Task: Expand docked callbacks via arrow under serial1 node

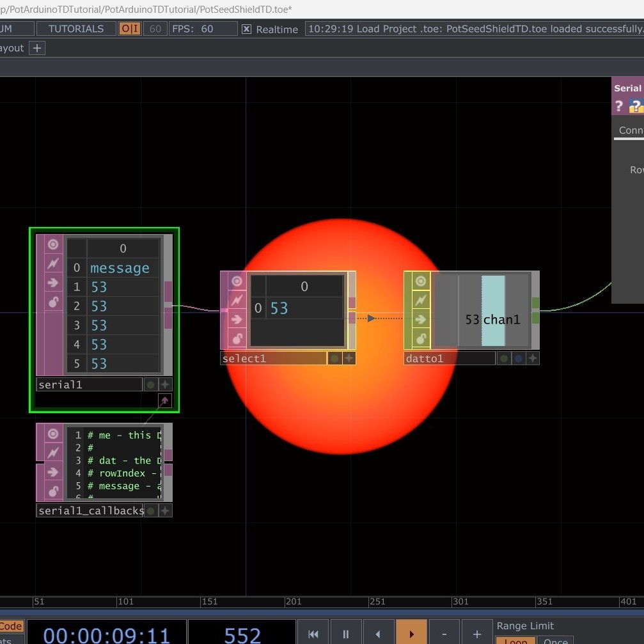Action: coord(165,400)
